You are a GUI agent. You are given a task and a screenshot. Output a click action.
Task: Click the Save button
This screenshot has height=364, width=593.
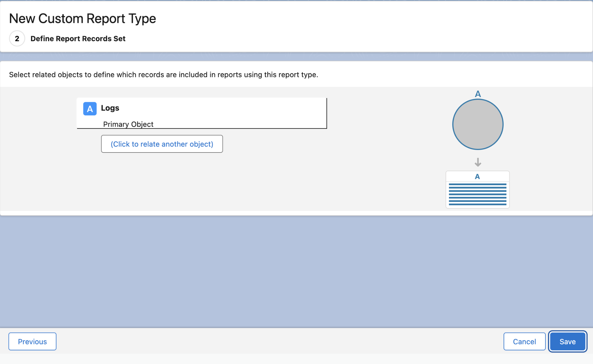567,341
